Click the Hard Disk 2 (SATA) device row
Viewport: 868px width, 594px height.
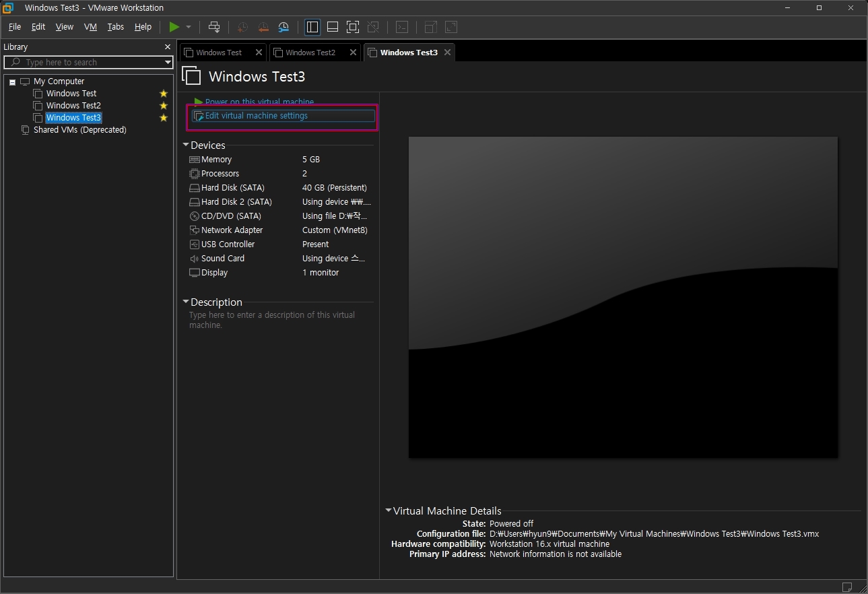point(281,202)
